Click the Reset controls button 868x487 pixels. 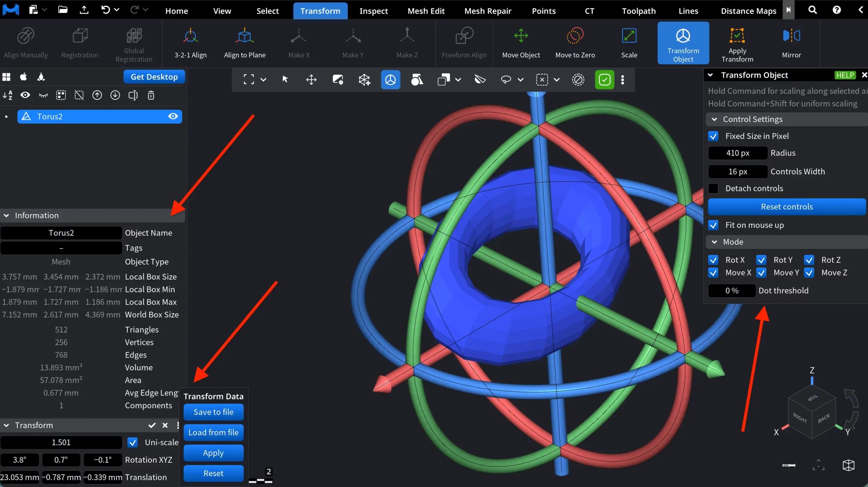tap(787, 207)
